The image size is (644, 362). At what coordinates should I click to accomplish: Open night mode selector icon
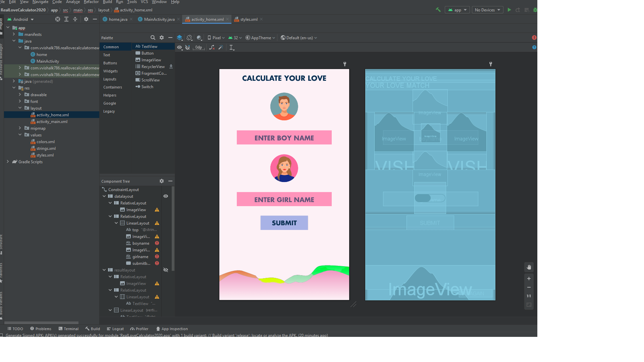199,38
